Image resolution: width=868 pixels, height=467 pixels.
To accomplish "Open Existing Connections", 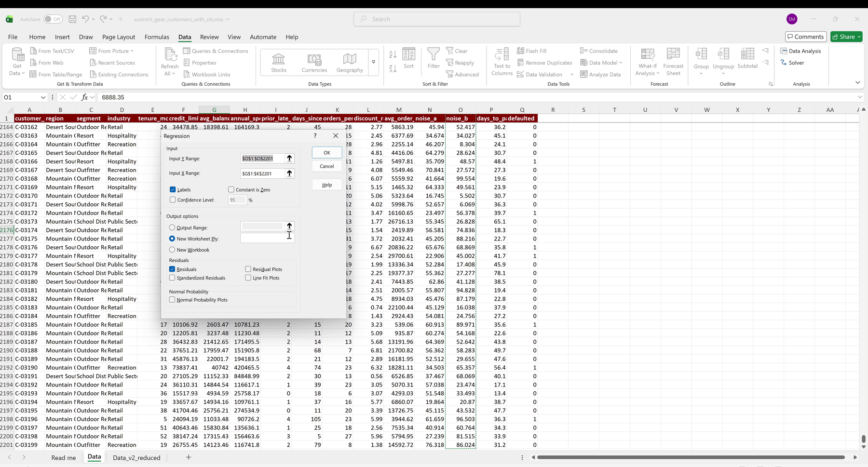I will (119, 74).
